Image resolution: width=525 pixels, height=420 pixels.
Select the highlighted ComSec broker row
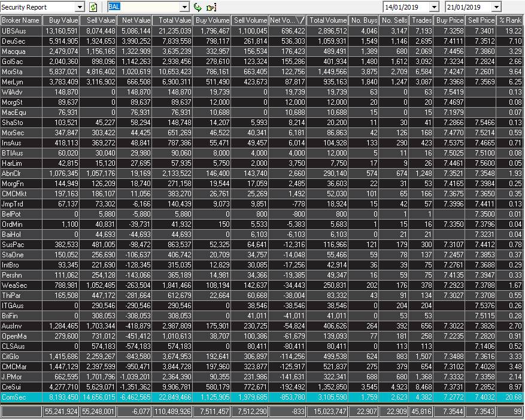(262, 397)
